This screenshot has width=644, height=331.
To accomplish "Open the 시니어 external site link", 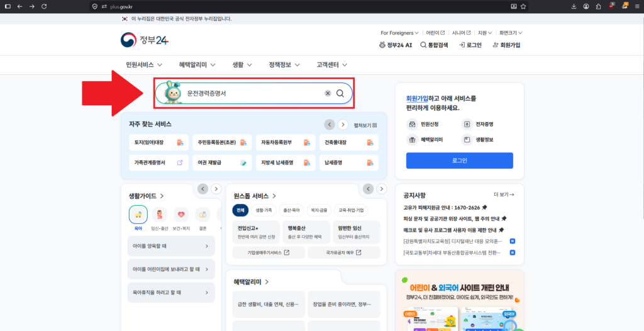I will click(x=461, y=33).
